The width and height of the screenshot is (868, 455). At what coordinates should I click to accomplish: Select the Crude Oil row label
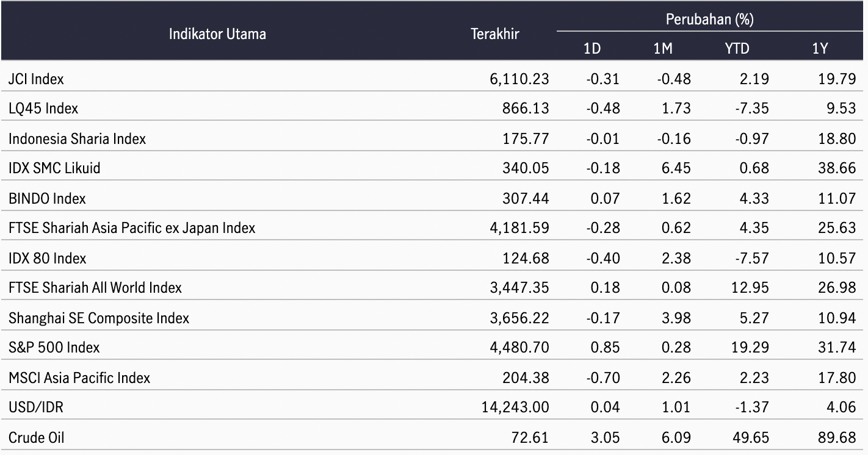(36, 437)
